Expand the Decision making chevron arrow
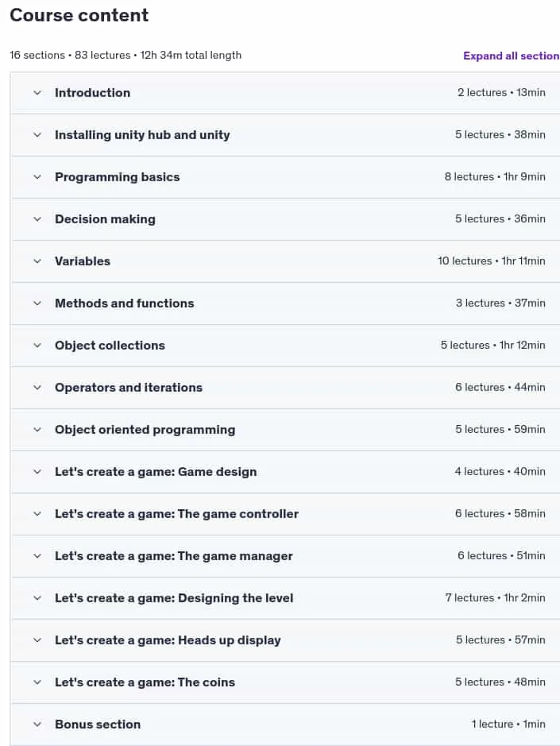The height and width of the screenshot is (746, 560). [x=37, y=219]
